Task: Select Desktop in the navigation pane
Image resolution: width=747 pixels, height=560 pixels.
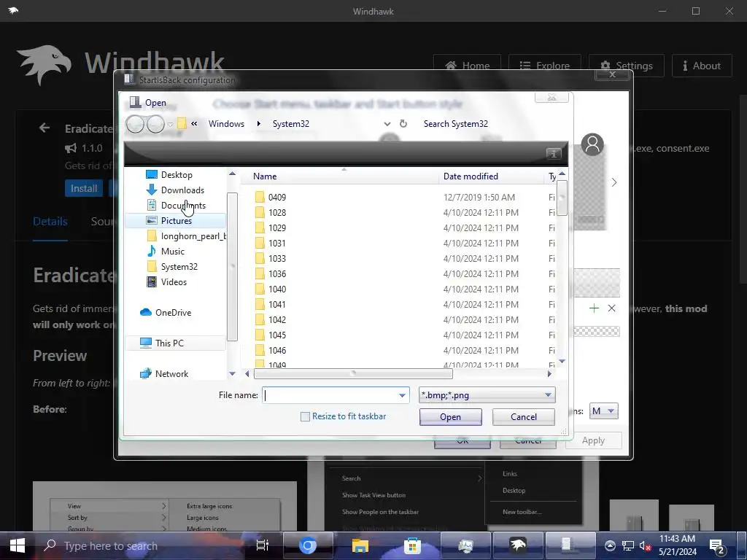Action: pos(177,175)
